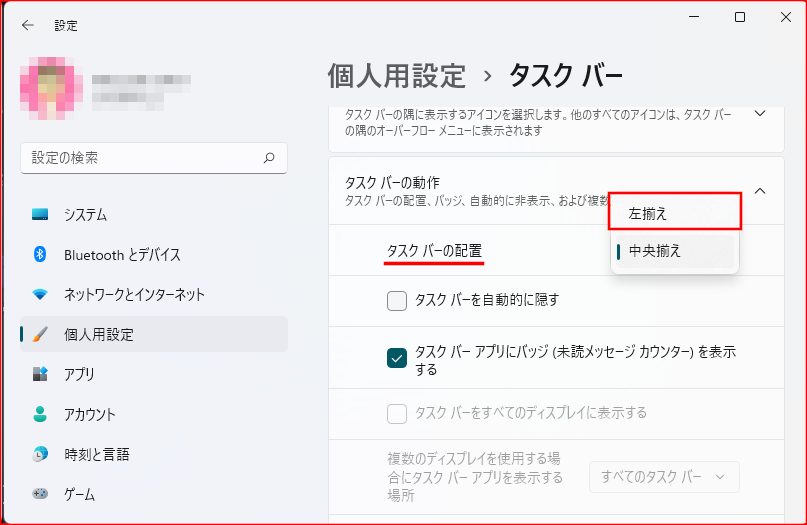Click the System monitor icon in sidebar
Screen dimensions: 807x525
click(40, 215)
